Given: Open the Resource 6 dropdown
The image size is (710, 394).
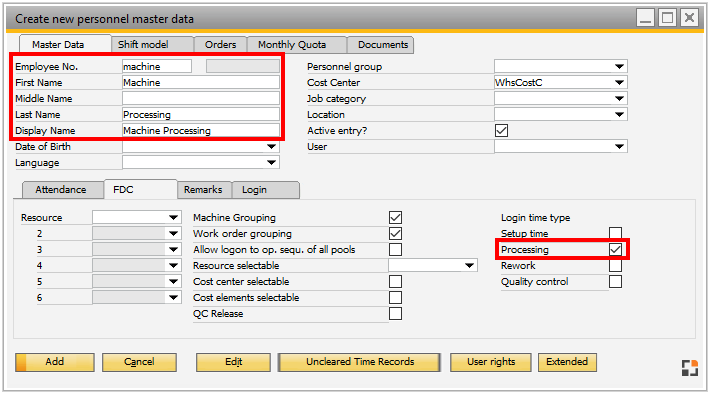Looking at the screenshot, I should [173, 298].
